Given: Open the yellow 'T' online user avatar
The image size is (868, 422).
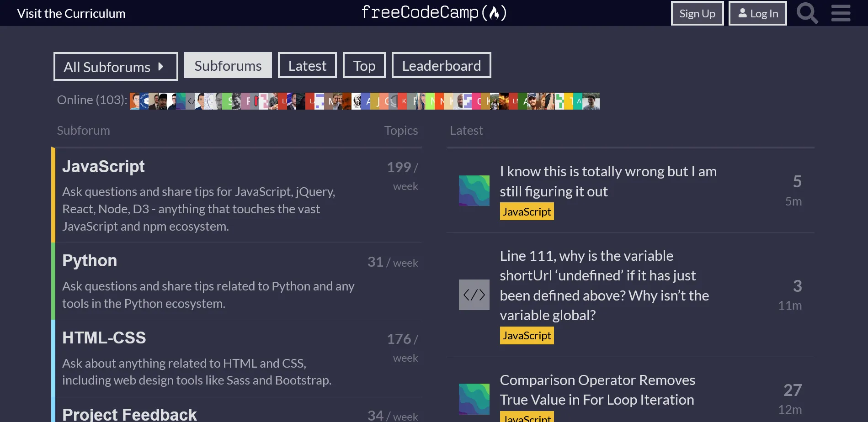Looking at the screenshot, I should 570,101.
